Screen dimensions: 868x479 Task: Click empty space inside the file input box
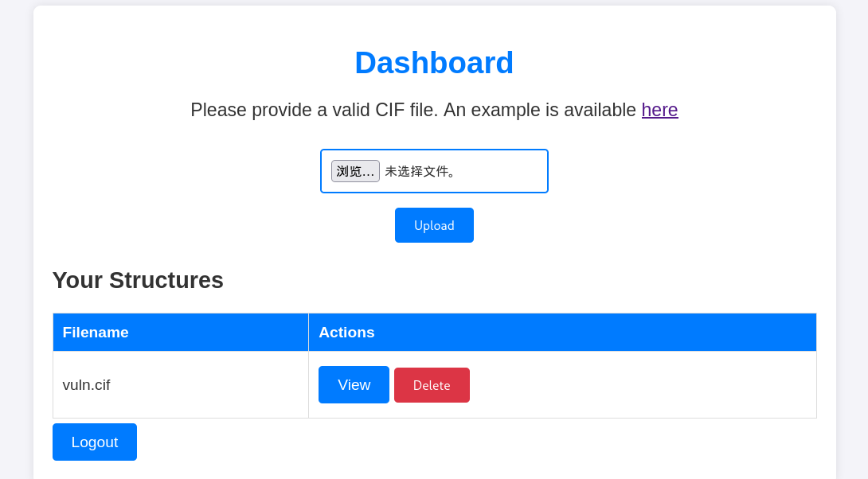[506, 171]
